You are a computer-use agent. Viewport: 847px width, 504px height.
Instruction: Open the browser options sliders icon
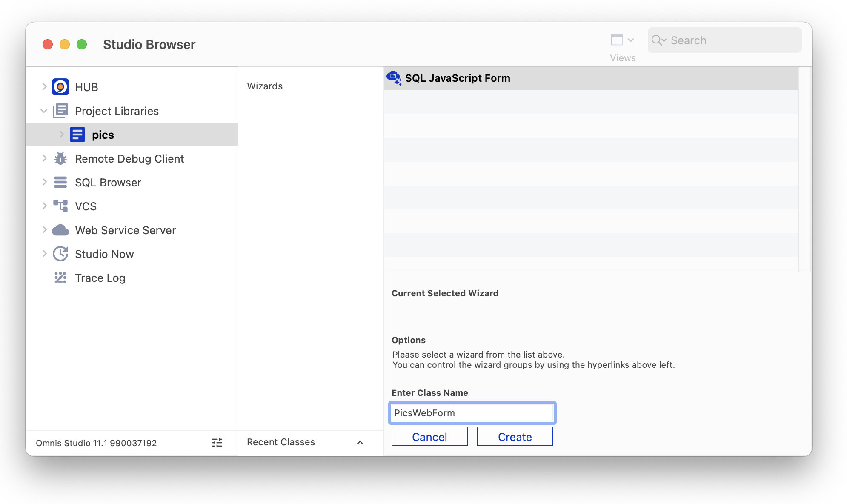217,443
